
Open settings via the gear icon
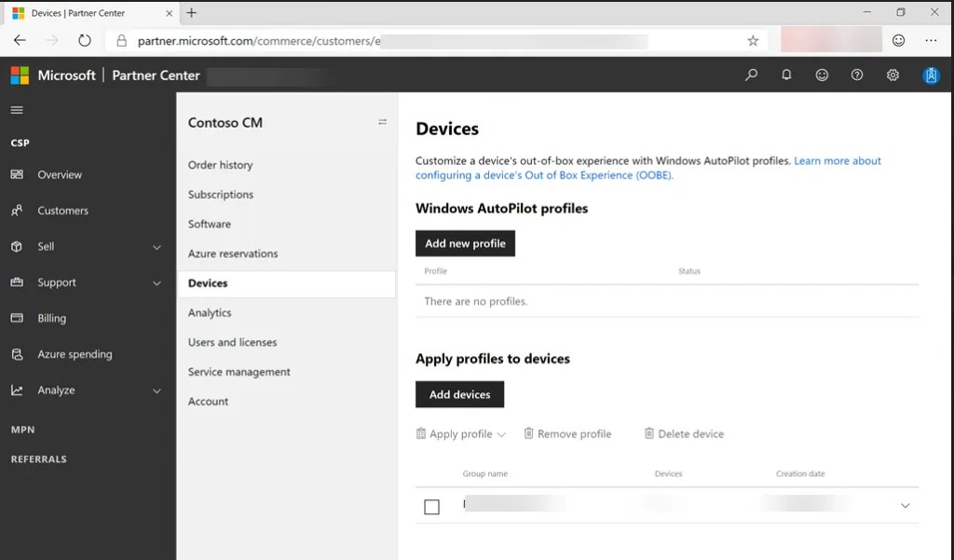pos(893,75)
